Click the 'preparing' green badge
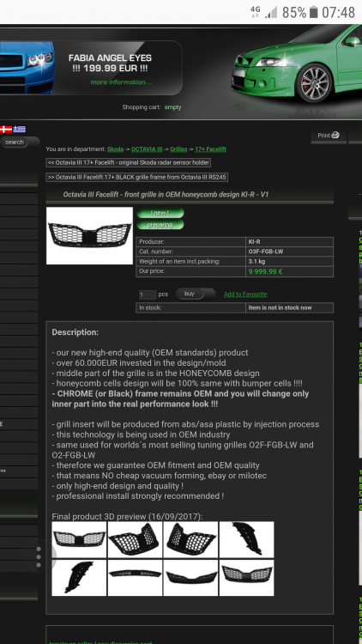The height and width of the screenshot is (644, 362). point(160,225)
